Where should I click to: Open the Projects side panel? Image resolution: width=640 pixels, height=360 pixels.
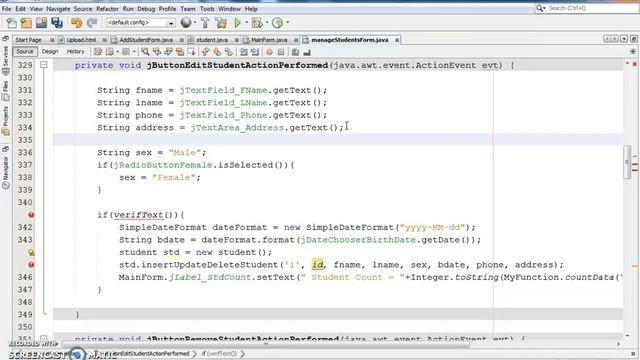[5, 121]
